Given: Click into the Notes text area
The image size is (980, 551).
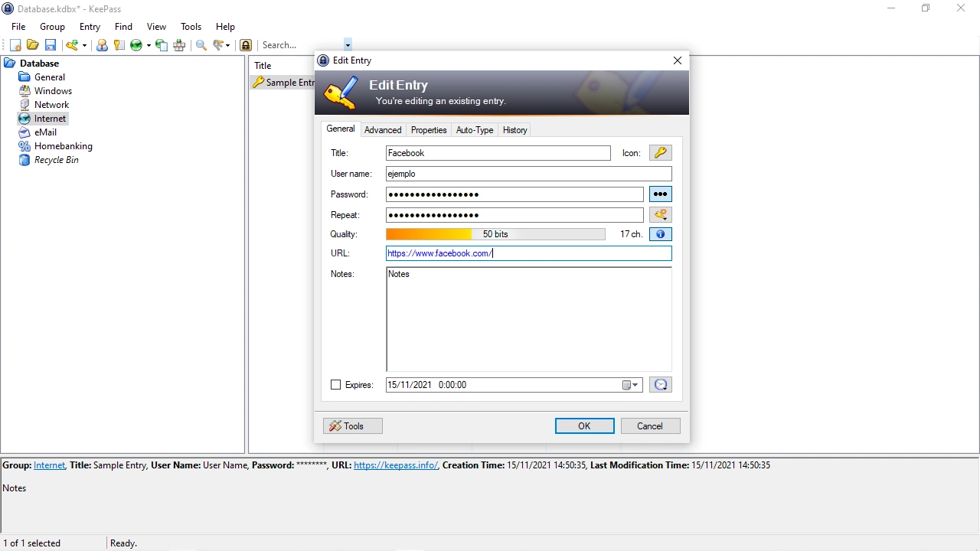Looking at the screenshot, I should (529, 319).
